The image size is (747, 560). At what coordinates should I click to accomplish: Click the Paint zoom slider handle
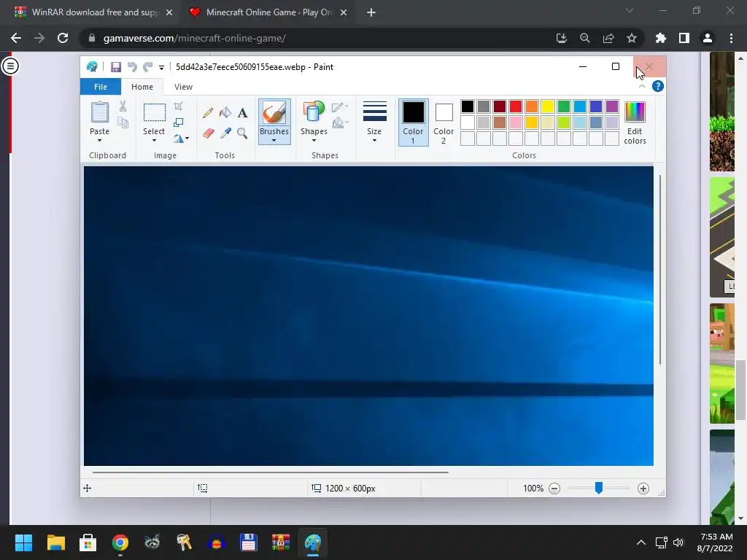click(599, 488)
